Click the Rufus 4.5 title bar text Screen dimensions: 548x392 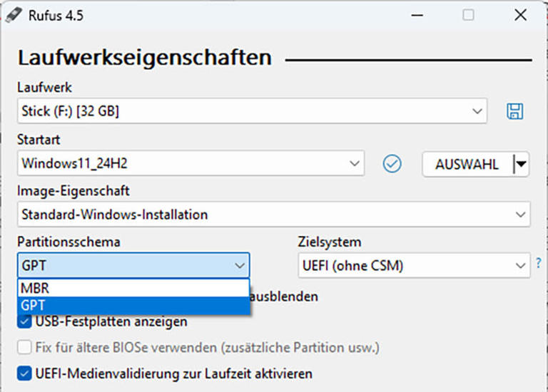(56, 16)
